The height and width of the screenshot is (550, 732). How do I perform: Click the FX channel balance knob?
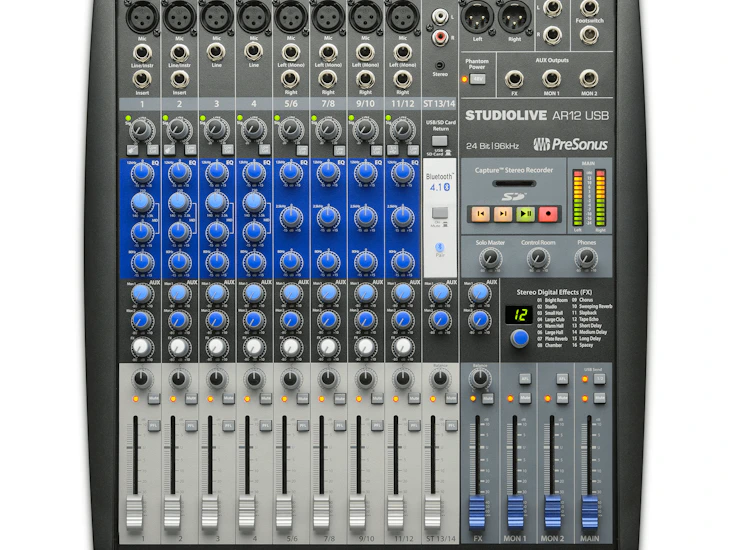click(480, 378)
